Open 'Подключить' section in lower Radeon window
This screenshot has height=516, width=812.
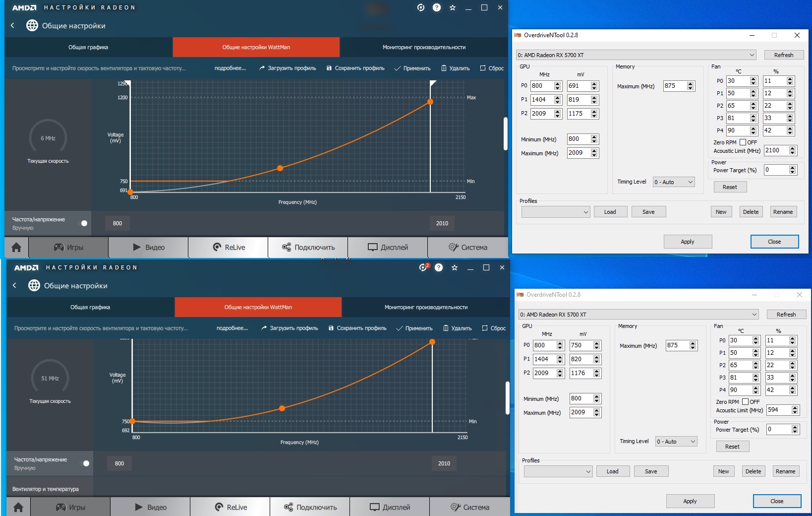[310, 507]
